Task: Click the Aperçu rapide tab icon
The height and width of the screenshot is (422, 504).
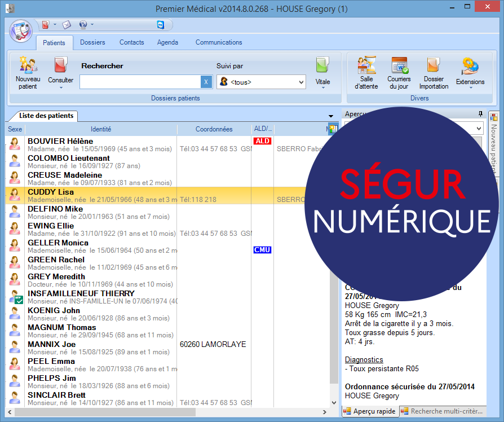Action: tap(347, 411)
